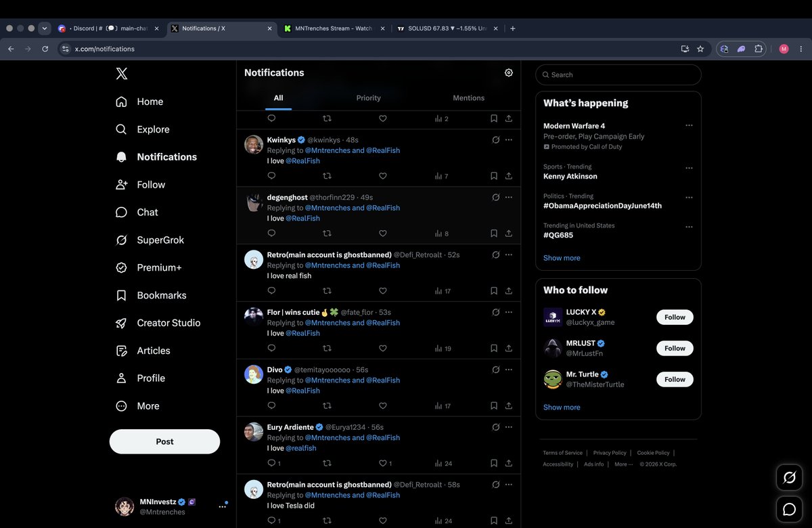Open Kwinkys's profile avatar
The image size is (812, 528).
254,145
